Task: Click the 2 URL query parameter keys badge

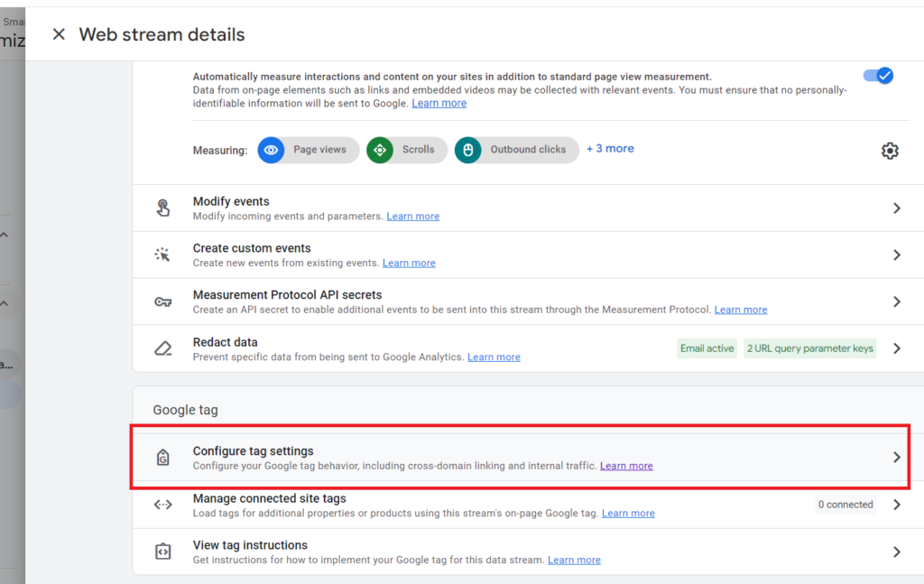Action: pyautogui.click(x=809, y=348)
